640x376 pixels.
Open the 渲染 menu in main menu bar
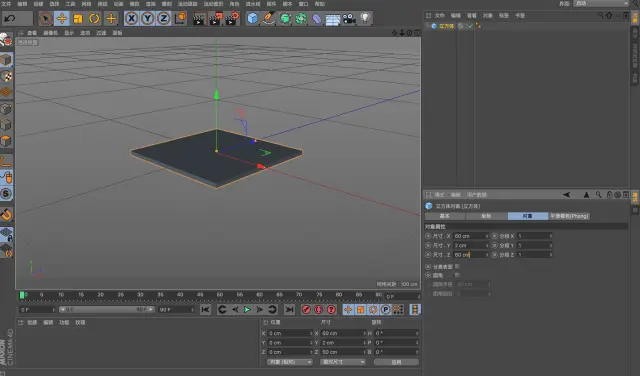coord(151,4)
